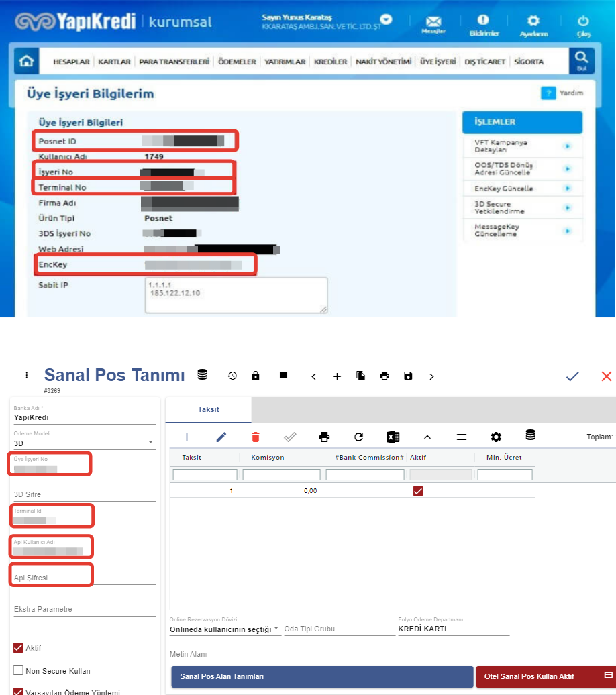Click the blue pencil edit icon
This screenshot has width=616, height=695.
(x=221, y=437)
